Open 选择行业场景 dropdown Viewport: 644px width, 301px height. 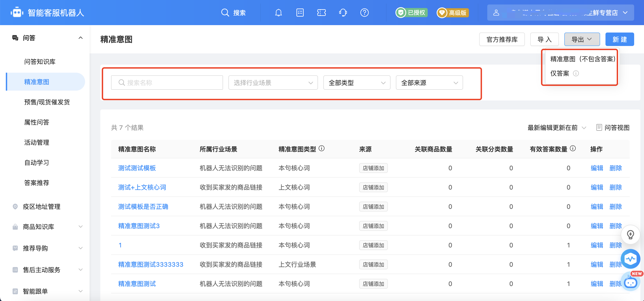(x=273, y=83)
